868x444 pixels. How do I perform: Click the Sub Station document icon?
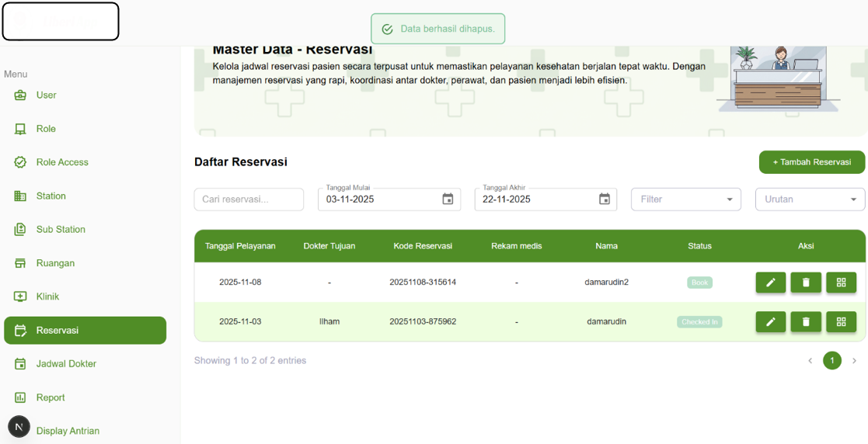[x=20, y=230]
